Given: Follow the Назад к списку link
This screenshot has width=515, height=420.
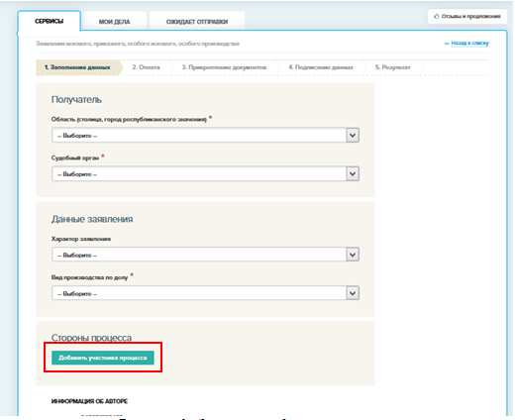Looking at the screenshot, I should click(469, 43).
